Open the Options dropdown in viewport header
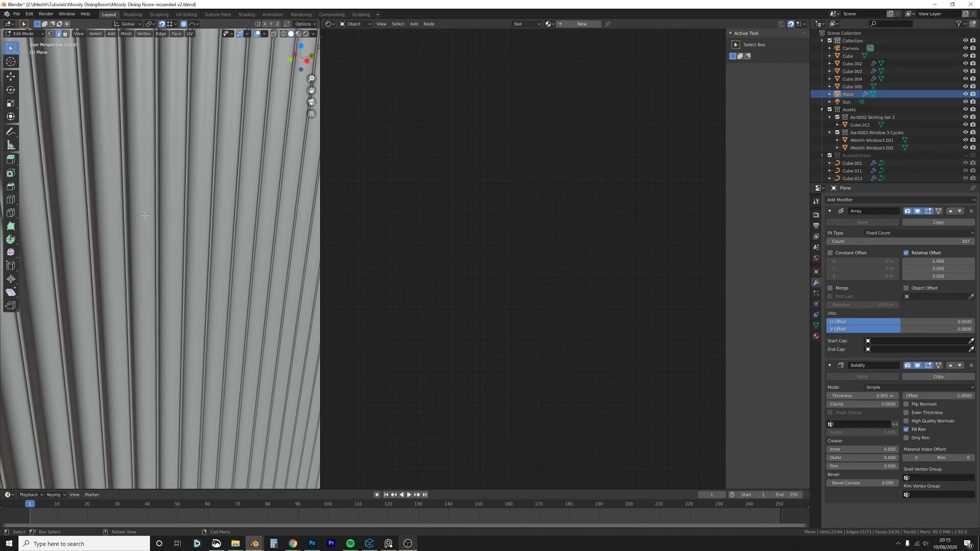Image resolution: width=980 pixels, height=551 pixels. (x=305, y=24)
